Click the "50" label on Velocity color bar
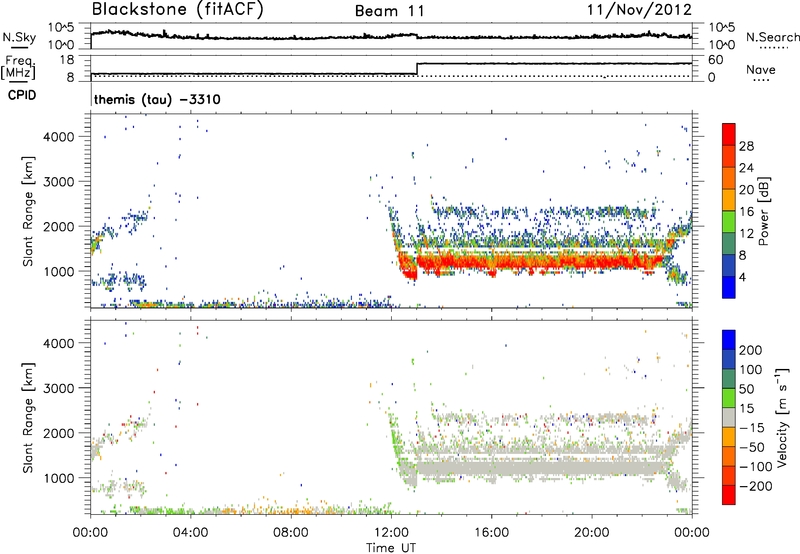This screenshot has height=554, width=800. pos(746,389)
